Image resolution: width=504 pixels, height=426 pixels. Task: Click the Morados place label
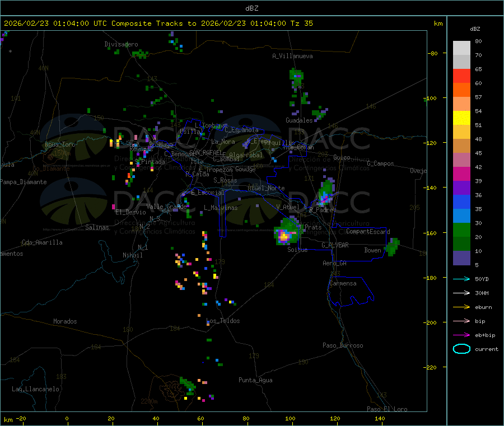(65, 321)
